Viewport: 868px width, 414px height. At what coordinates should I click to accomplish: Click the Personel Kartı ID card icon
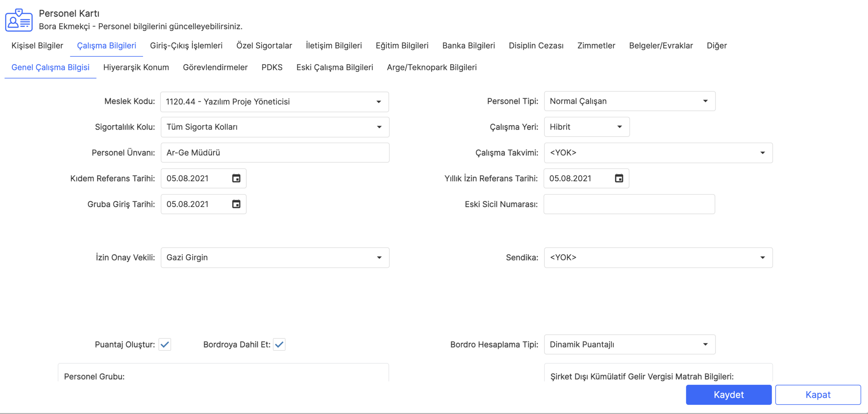(19, 20)
